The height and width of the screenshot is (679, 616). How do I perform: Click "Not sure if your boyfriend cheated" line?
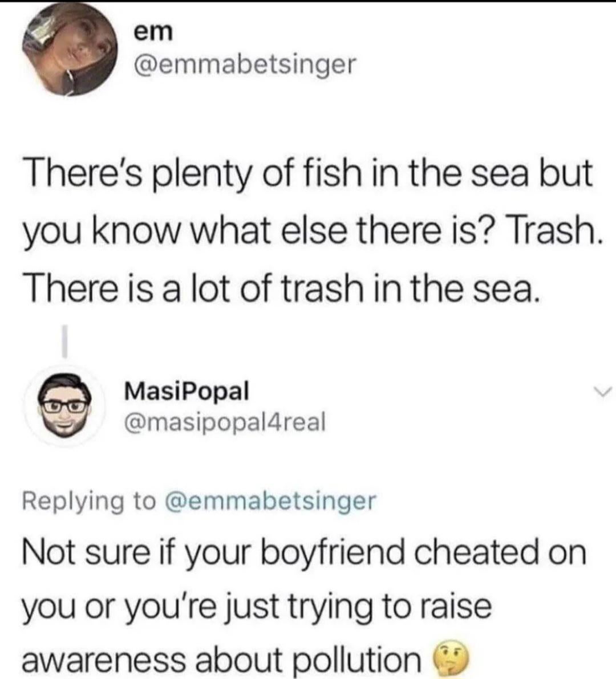pos(304,552)
